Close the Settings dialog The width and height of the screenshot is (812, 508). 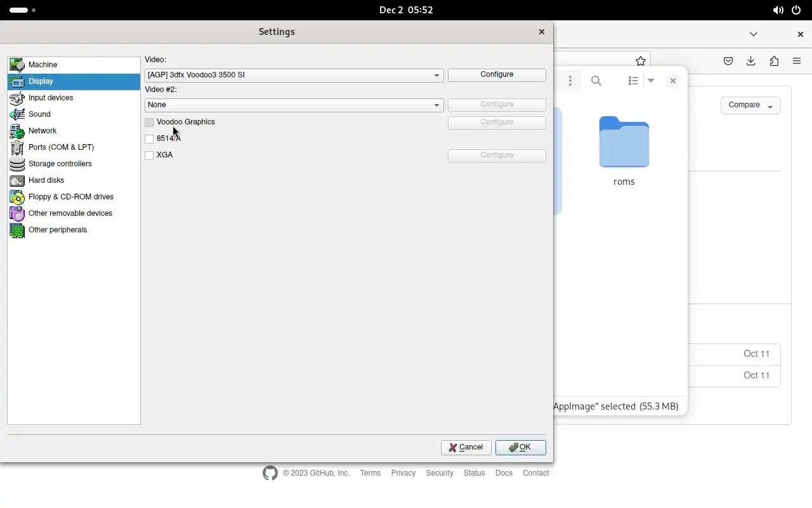tap(542, 32)
